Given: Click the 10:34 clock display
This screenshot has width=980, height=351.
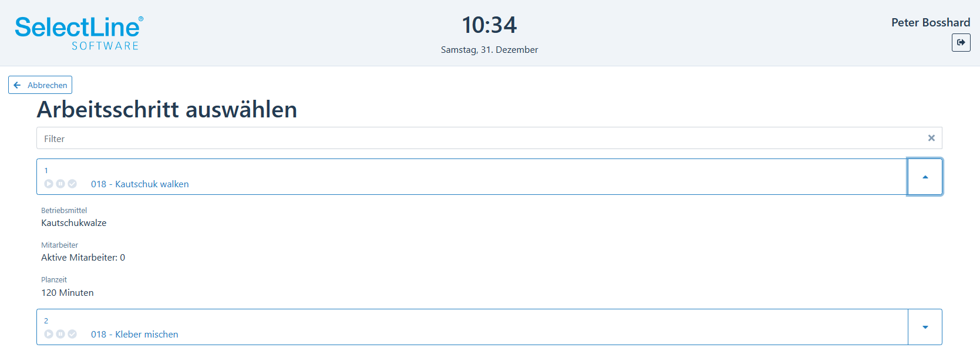Looking at the screenshot, I should point(489,25).
